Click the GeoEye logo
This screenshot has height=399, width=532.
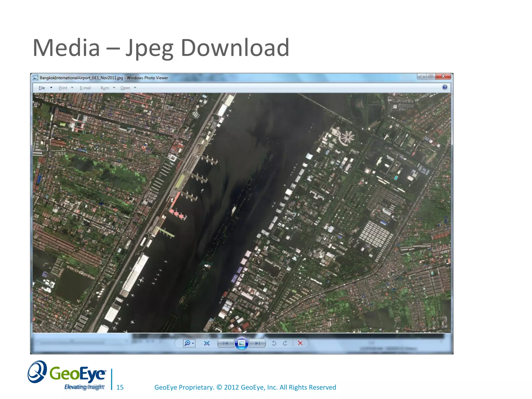(67, 375)
